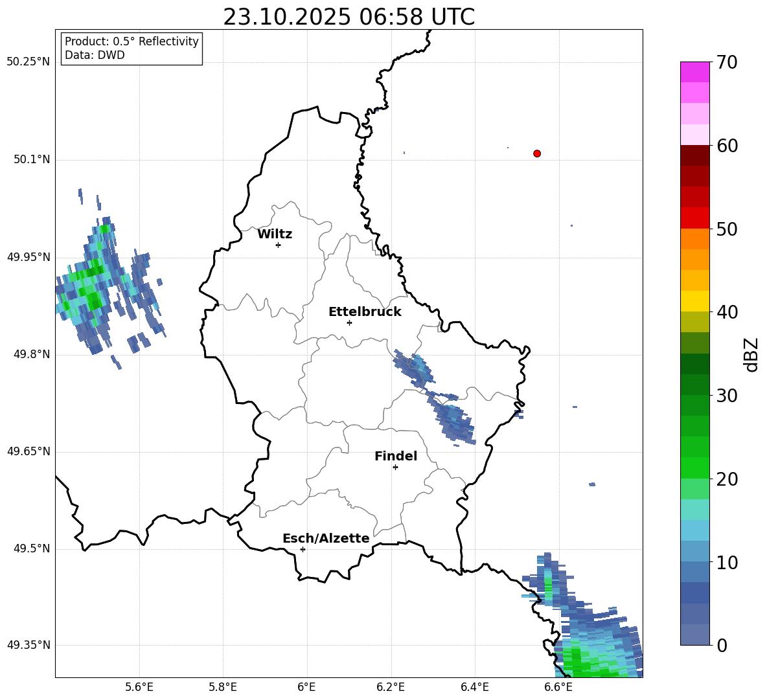
Task: Click the Product: 0.5° Reflectivity text
Action: (132, 41)
